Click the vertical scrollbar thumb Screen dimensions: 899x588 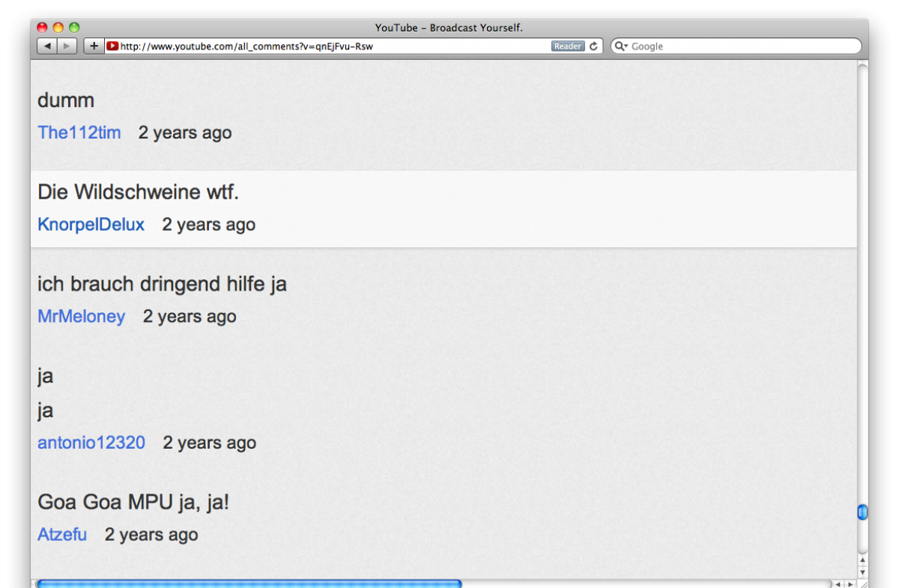tap(862, 512)
